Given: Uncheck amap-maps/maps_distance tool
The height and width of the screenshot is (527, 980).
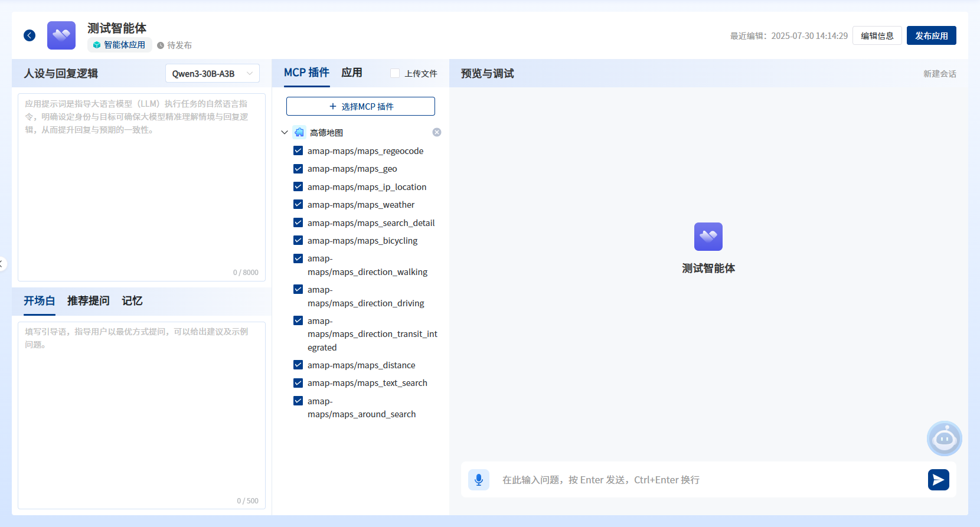Looking at the screenshot, I should pos(298,365).
